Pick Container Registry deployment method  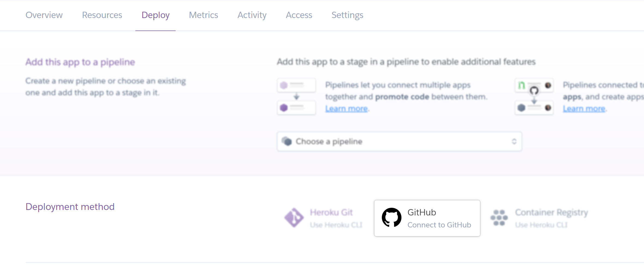pyautogui.click(x=551, y=218)
